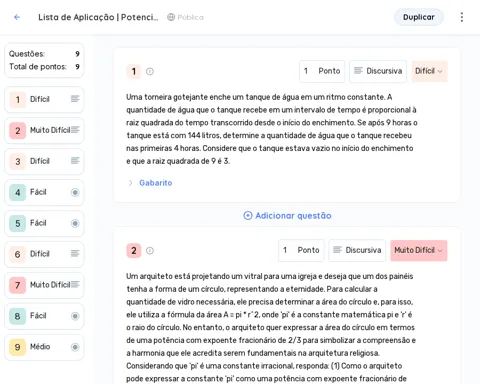480x384 pixels.
Task: Click the info icon beside question 2
Action: pos(150,251)
